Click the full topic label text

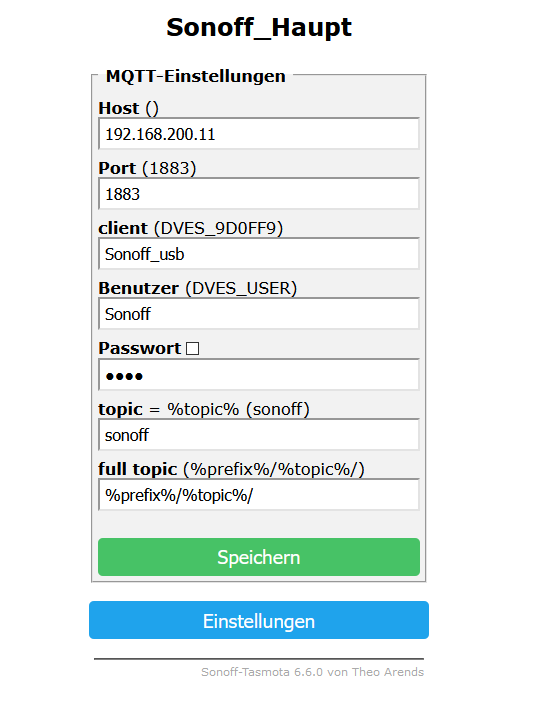tap(138, 469)
